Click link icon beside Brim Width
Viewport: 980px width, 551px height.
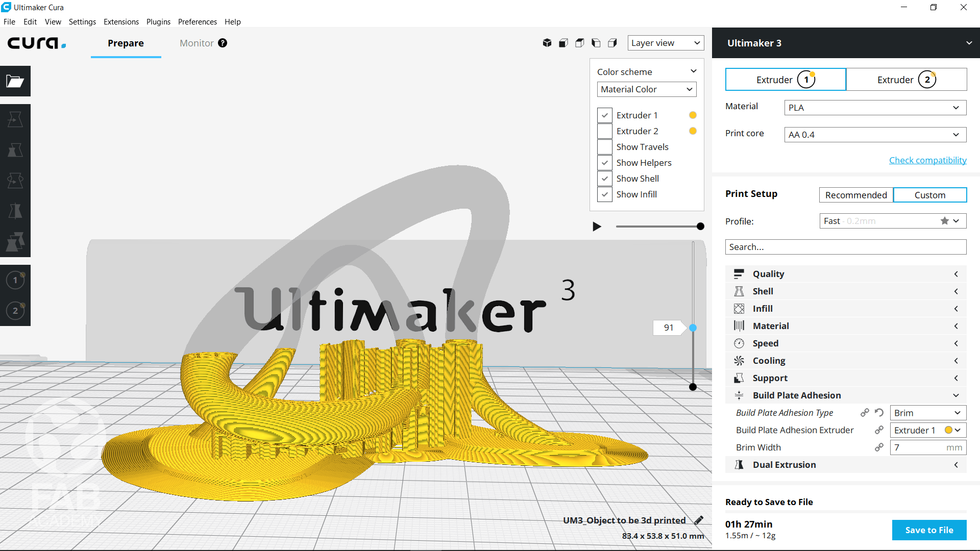click(x=879, y=447)
